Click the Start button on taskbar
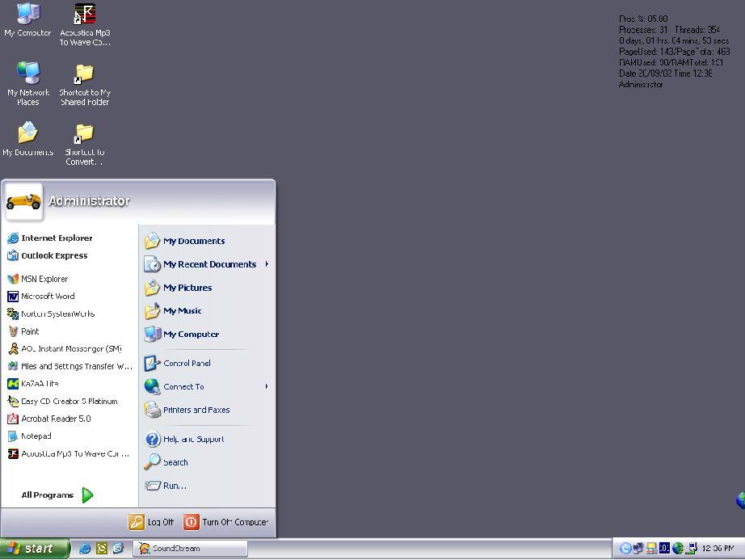The image size is (745, 560). 31,549
